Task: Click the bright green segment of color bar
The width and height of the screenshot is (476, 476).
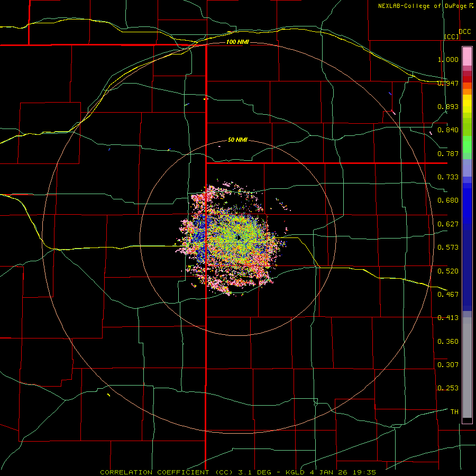Action: point(467,144)
